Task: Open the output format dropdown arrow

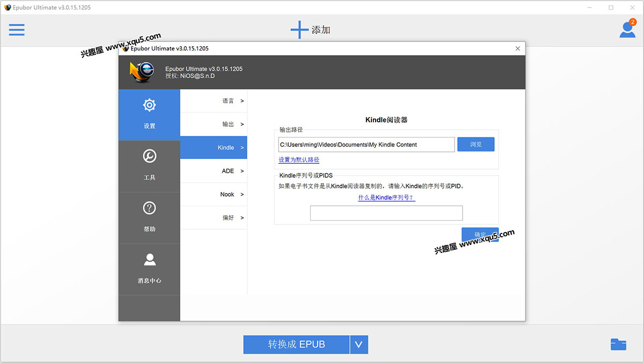Action: coord(359,345)
